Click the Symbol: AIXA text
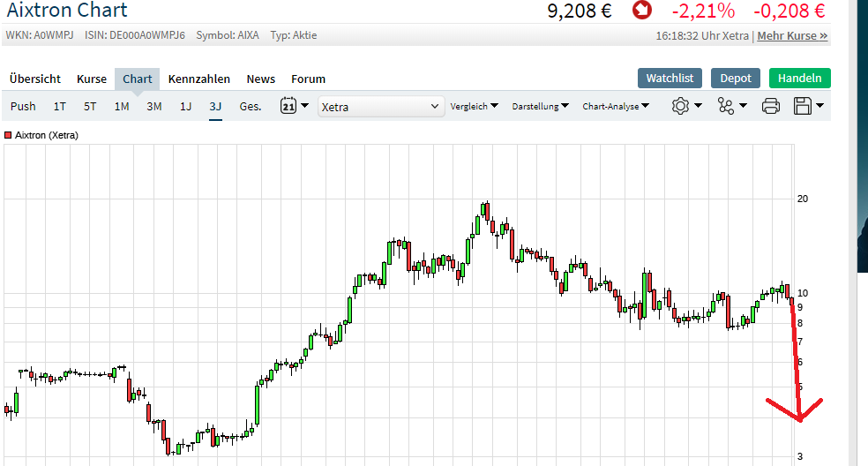868x466 pixels. (x=228, y=35)
